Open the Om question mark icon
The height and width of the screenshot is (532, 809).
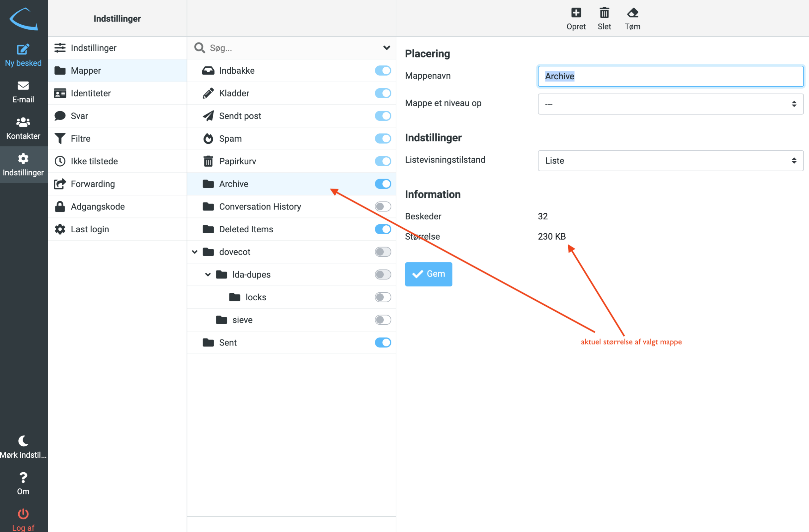point(23,478)
